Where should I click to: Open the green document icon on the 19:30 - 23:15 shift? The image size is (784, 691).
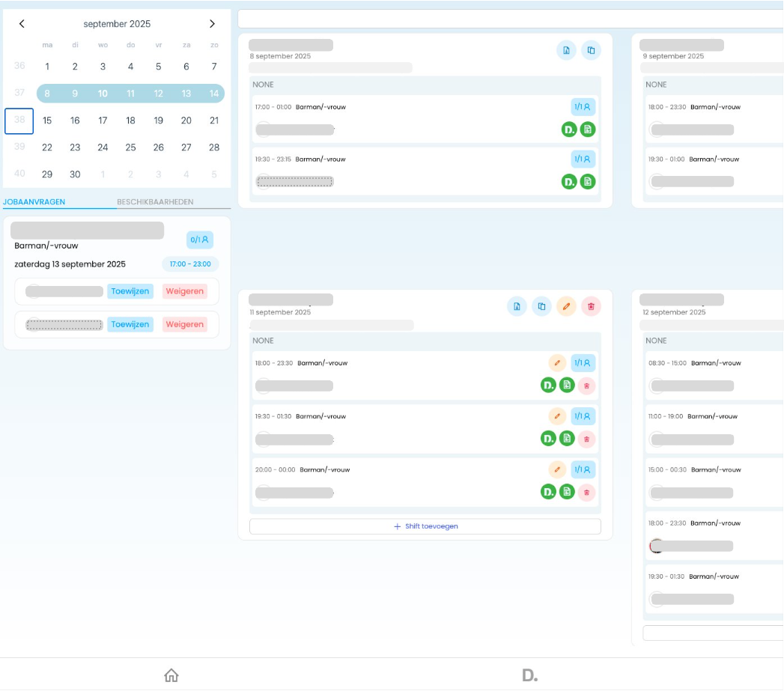point(588,181)
